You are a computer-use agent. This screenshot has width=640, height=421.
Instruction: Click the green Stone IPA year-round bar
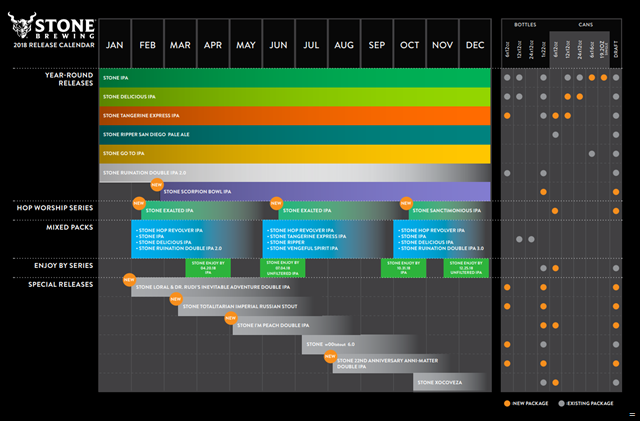point(295,78)
